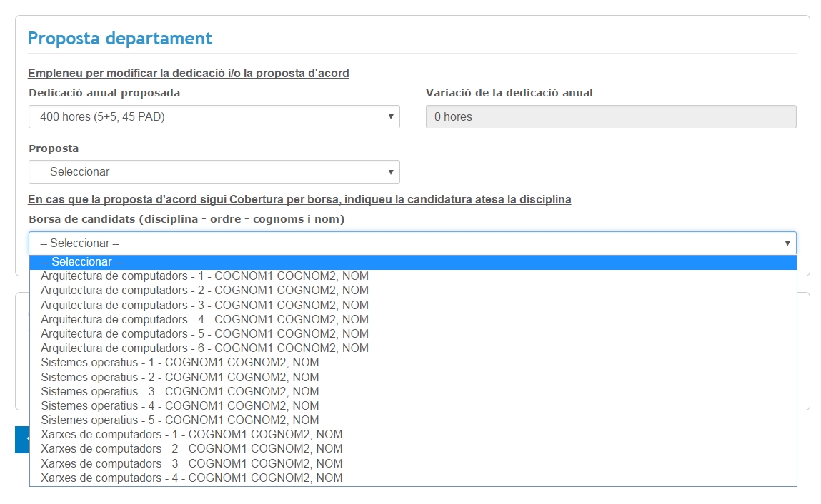The image size is (821, 504).
Task: Select Xarxes de computadors - 1 candidate
Action: point(191,435)
